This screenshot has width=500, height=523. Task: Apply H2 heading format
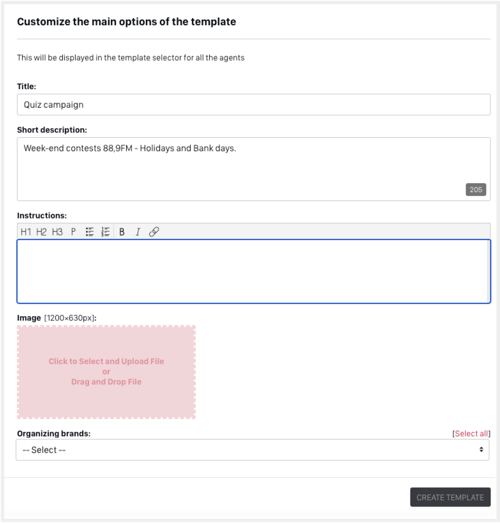click(x=41, y=232)
